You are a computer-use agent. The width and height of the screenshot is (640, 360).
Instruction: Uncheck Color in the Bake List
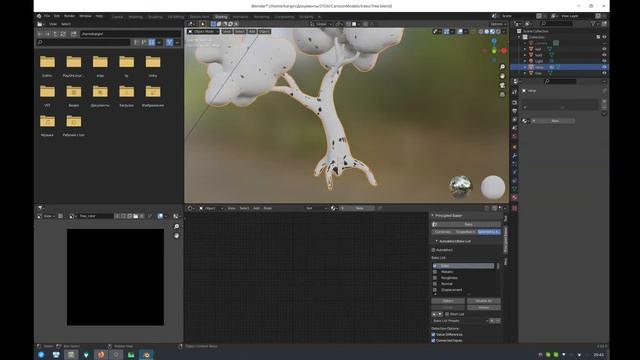click(435, 266)
